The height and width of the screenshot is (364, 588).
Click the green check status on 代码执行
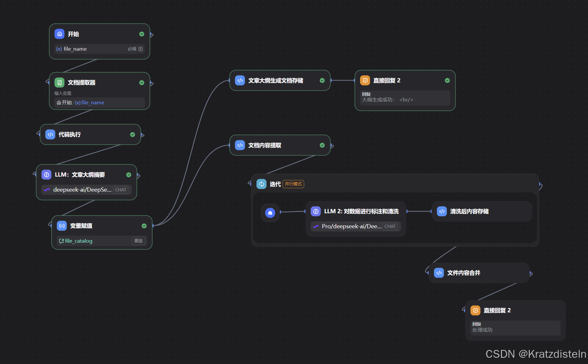click(x=132, y=134)
